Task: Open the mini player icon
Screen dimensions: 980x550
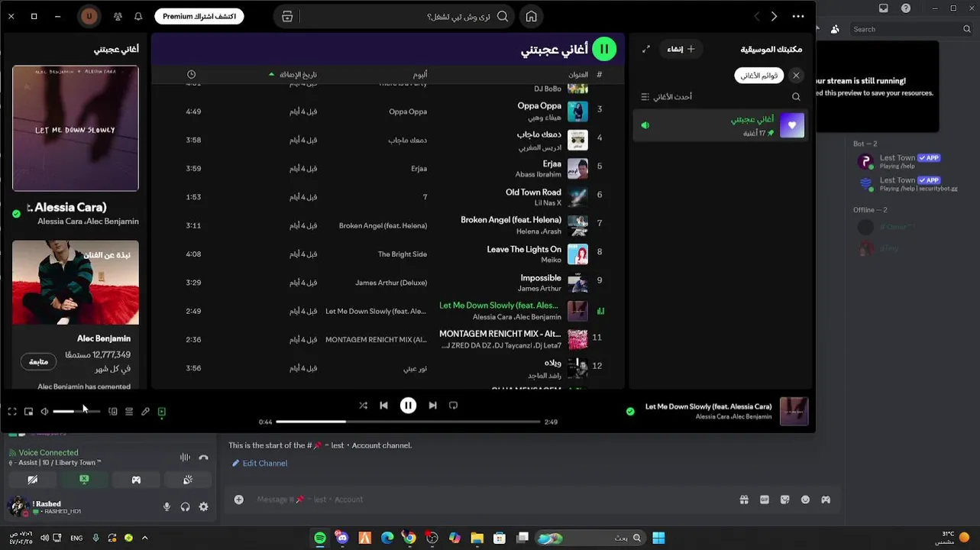Action: (x=28, y=412)
